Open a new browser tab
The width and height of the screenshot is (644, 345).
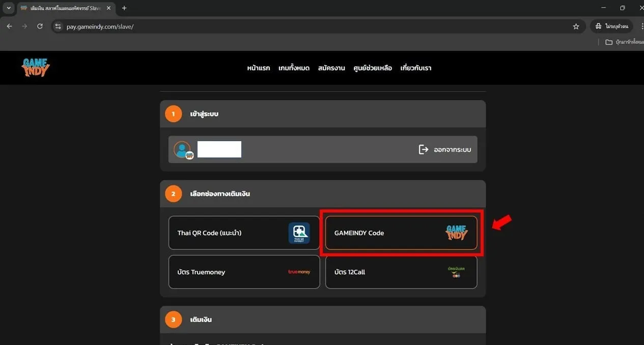click(124, 8)
